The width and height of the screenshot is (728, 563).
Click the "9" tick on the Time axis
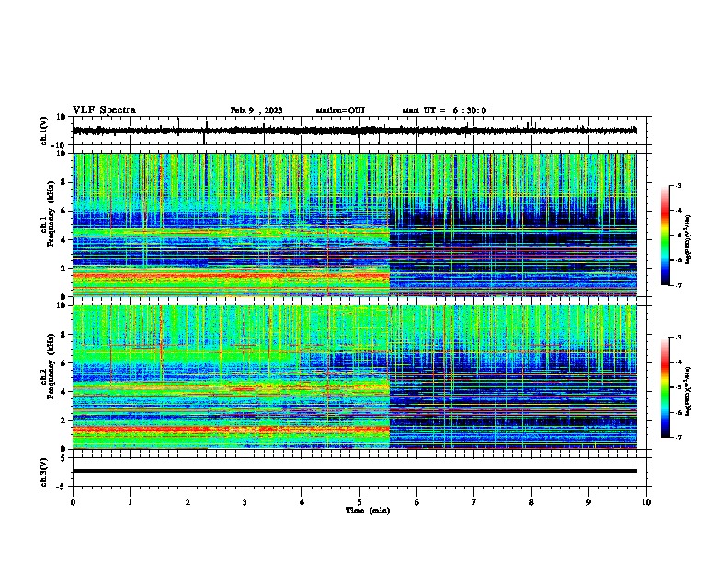(x=588, y=502)
